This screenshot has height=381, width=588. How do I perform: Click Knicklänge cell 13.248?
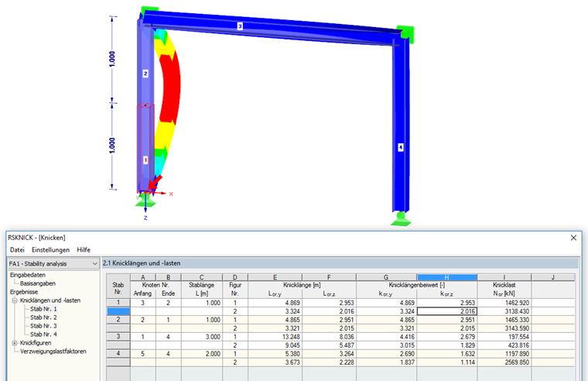(x=275, y=337)
